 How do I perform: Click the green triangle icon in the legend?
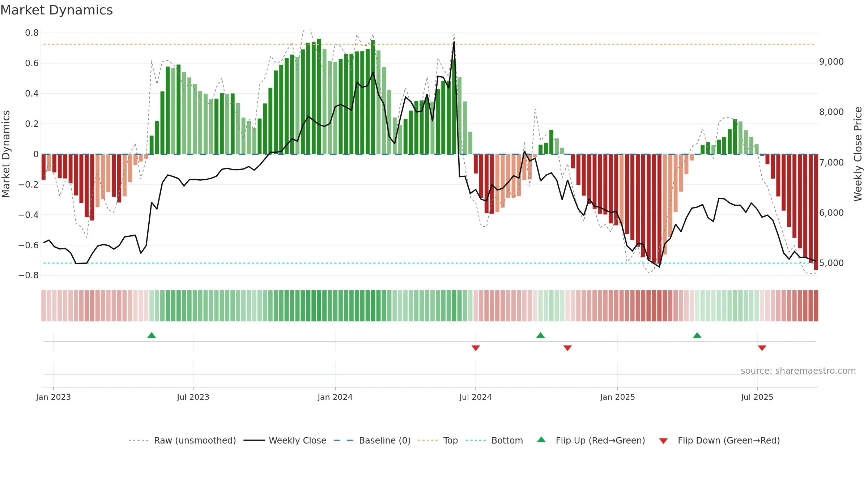tap(541, 440)
